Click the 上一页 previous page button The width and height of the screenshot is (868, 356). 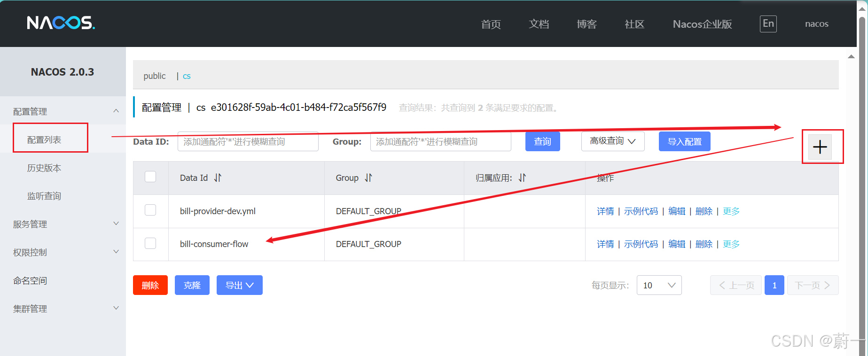(736, 285)
